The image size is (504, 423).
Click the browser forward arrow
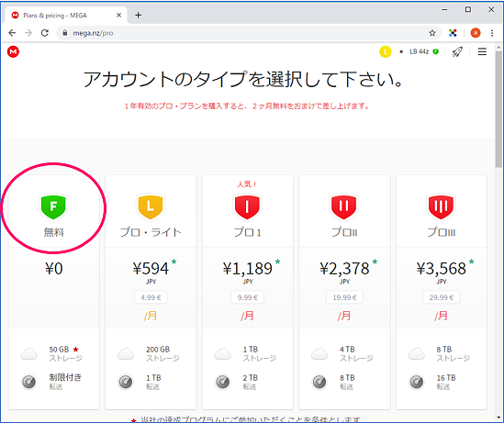click(x=28, y=33)
